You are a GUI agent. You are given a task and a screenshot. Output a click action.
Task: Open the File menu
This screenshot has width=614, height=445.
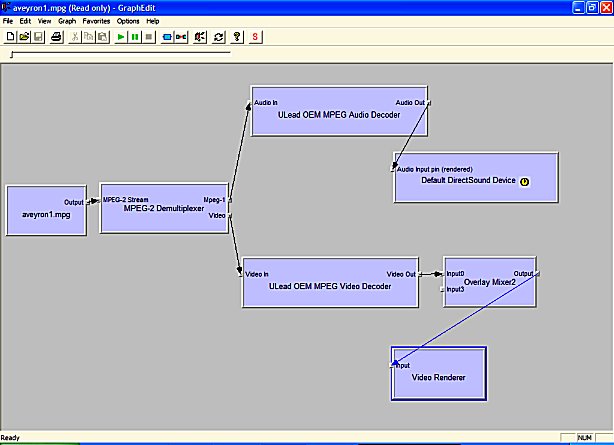tap(8, 21)
